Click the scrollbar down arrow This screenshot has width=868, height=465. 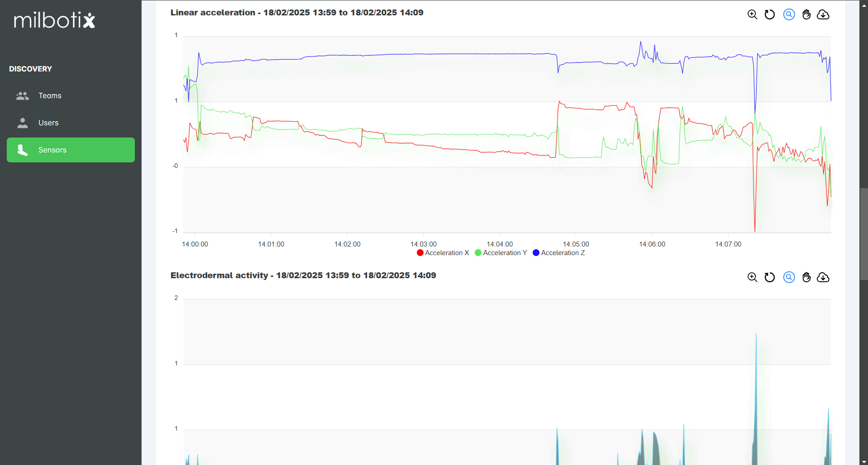[863, 462]
